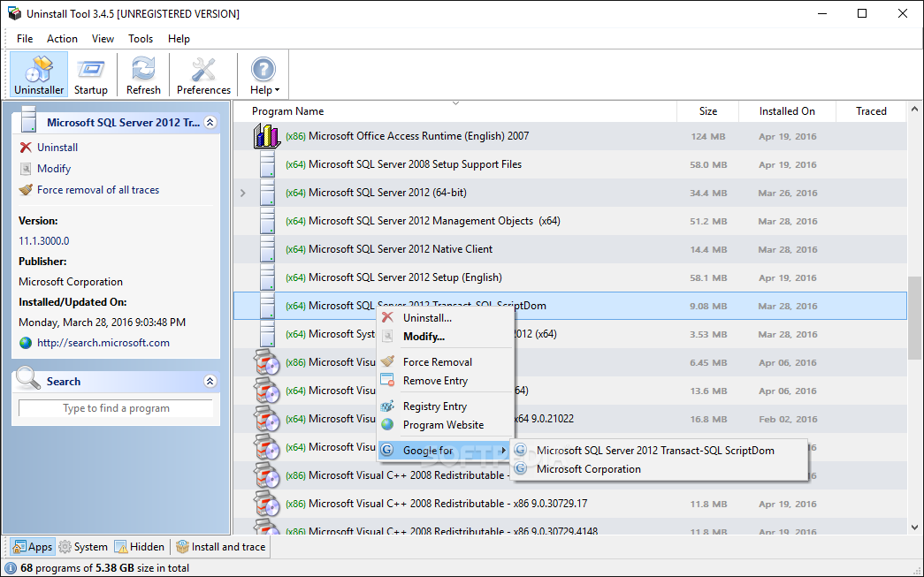Open the http://search.microsoft.com link
Image resolution: width=924 pixels, height=577 pixels.
(x=103, y=343)
